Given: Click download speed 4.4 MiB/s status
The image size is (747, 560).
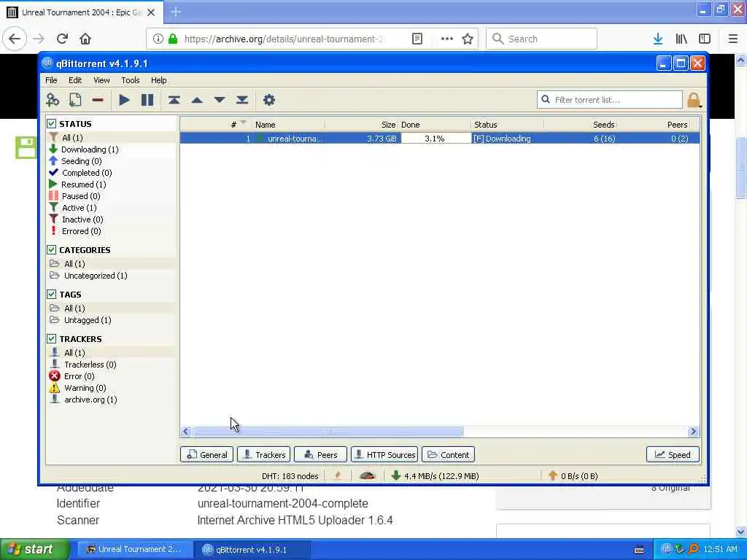Looking at the screenshot, I should 436,475.
